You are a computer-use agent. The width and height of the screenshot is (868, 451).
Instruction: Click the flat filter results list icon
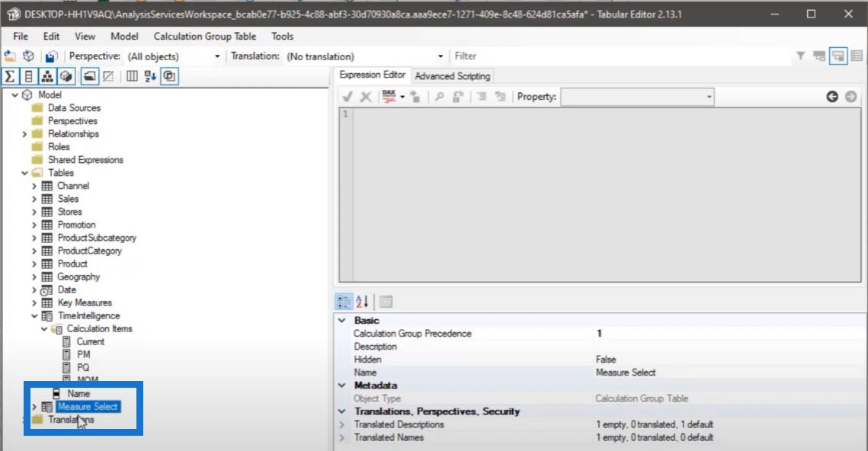857,56
